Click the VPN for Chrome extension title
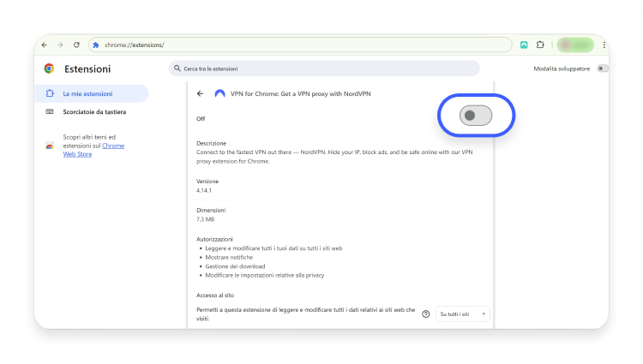This screenshot has height=364, width=643. (301, 93)
